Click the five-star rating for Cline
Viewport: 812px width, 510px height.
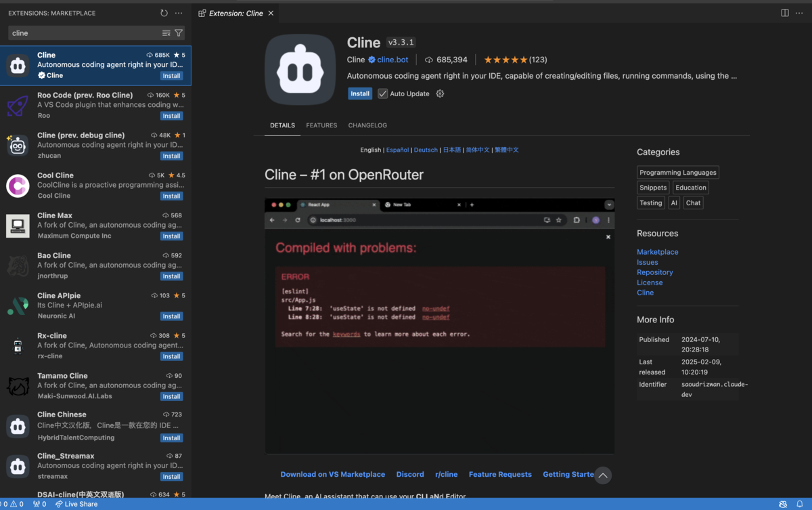504,60
